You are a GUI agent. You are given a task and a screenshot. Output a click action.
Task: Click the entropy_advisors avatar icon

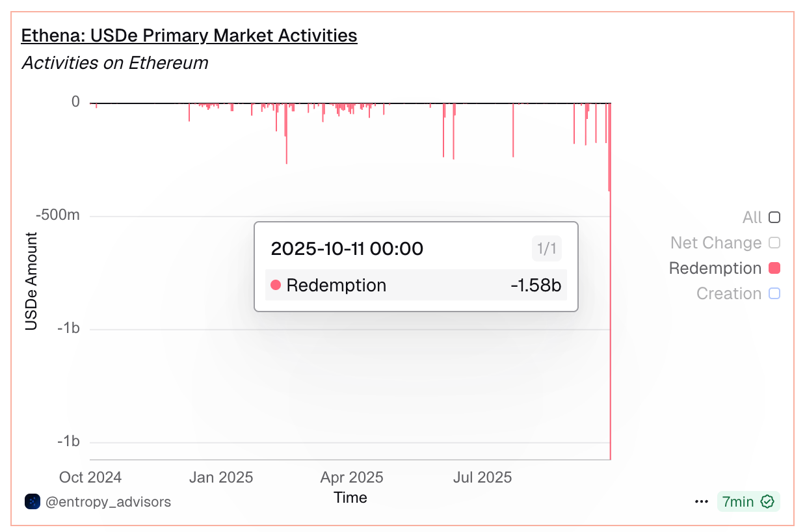click(x=33, y=501)
